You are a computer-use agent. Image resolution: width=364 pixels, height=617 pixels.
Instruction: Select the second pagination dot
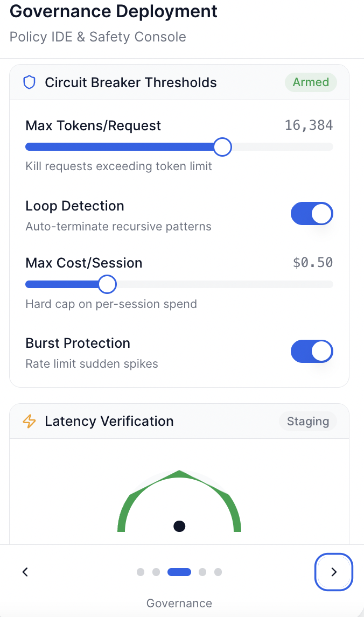coord(156,572)
